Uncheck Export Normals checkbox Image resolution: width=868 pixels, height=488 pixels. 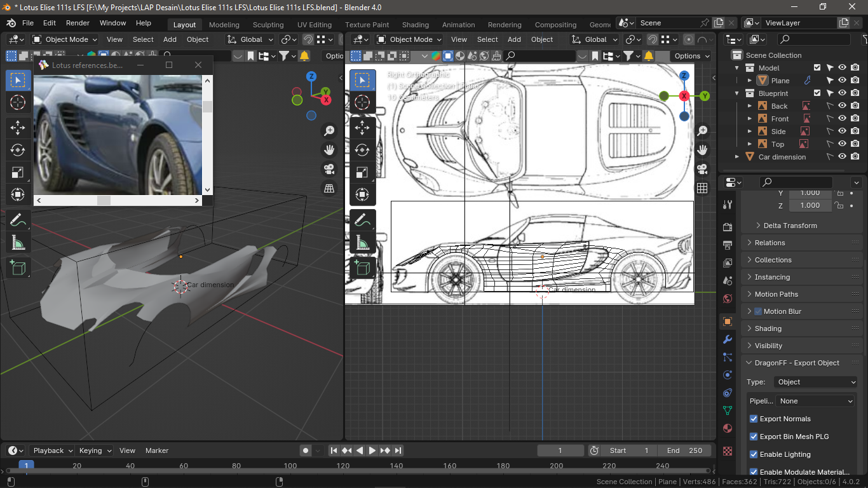[754, 419]
